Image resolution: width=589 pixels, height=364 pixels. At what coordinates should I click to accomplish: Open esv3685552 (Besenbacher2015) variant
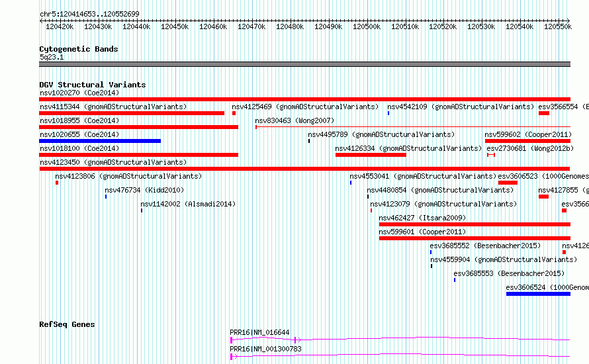tap(485, 246)
